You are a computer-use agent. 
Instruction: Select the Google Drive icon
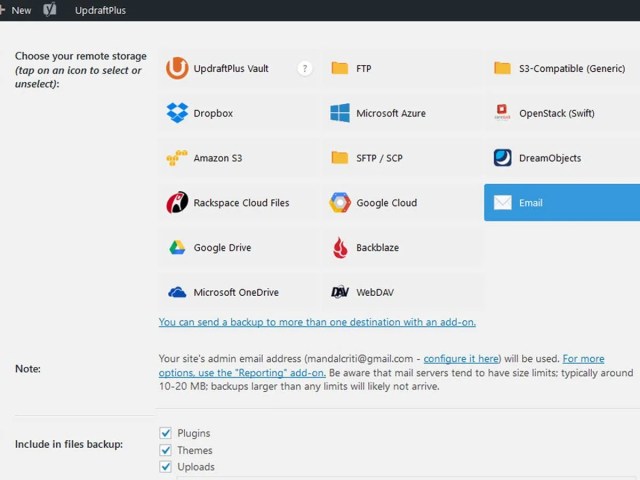tap(177, 248)
